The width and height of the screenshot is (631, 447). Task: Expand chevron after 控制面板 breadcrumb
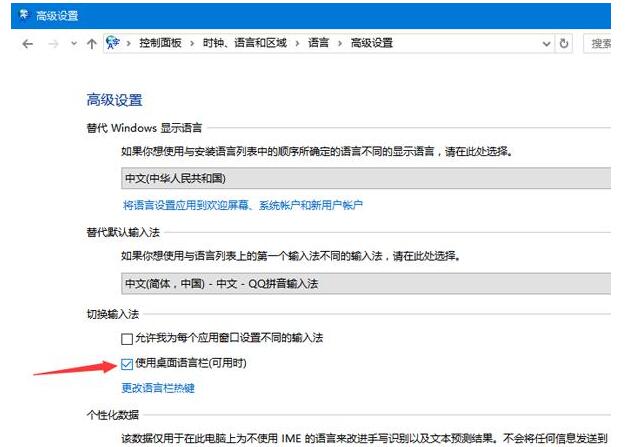pyautogui.click(x=192, y=43)
